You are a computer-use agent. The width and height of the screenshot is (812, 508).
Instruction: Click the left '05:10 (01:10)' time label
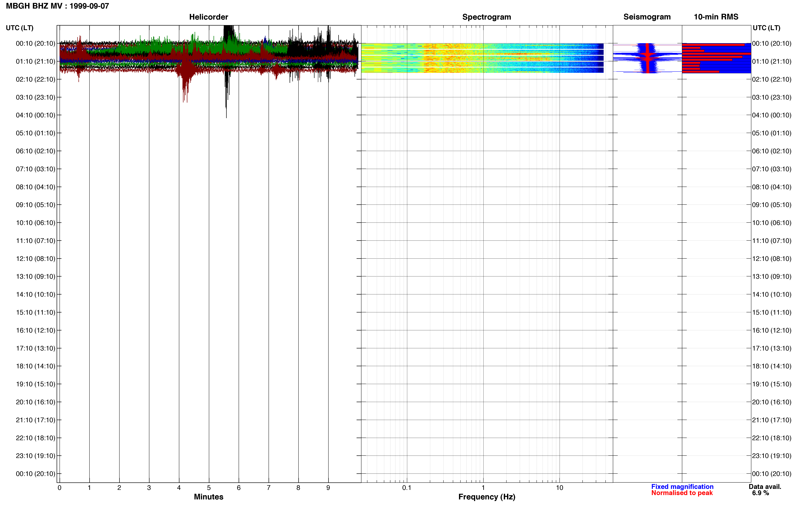coord(36,133)
